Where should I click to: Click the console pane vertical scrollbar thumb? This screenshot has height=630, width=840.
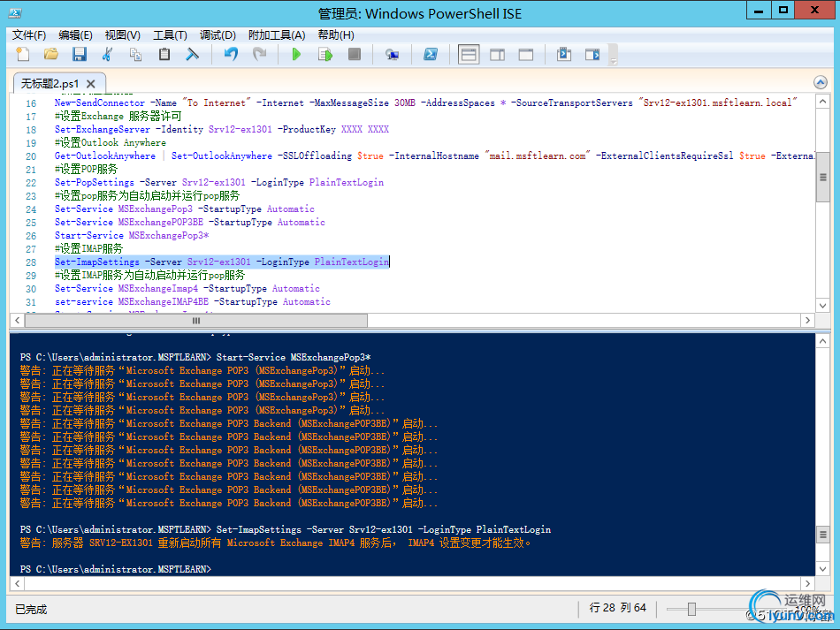pyautogui.click(x=823, y=535)
